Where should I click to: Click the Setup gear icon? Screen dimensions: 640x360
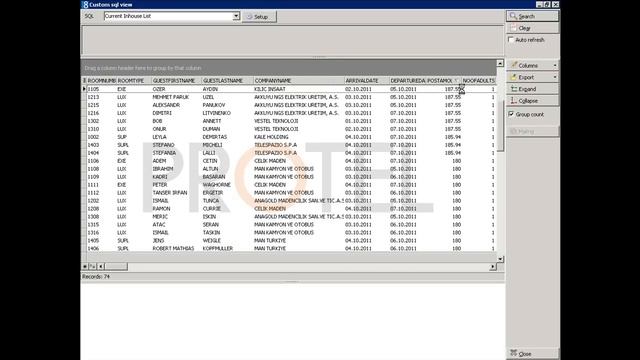click(x=249, y=17)
